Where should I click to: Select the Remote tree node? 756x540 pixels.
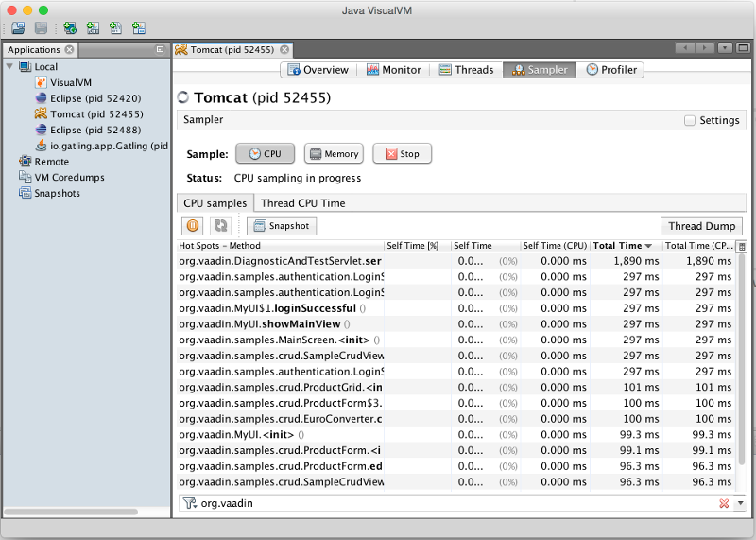point(43,162)
